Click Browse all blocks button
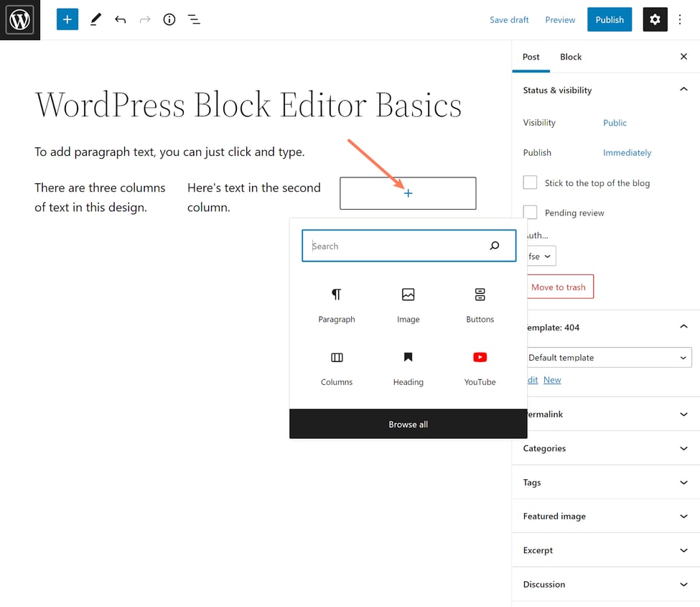This screenshot has height=607, width=700. click(408, 424)
